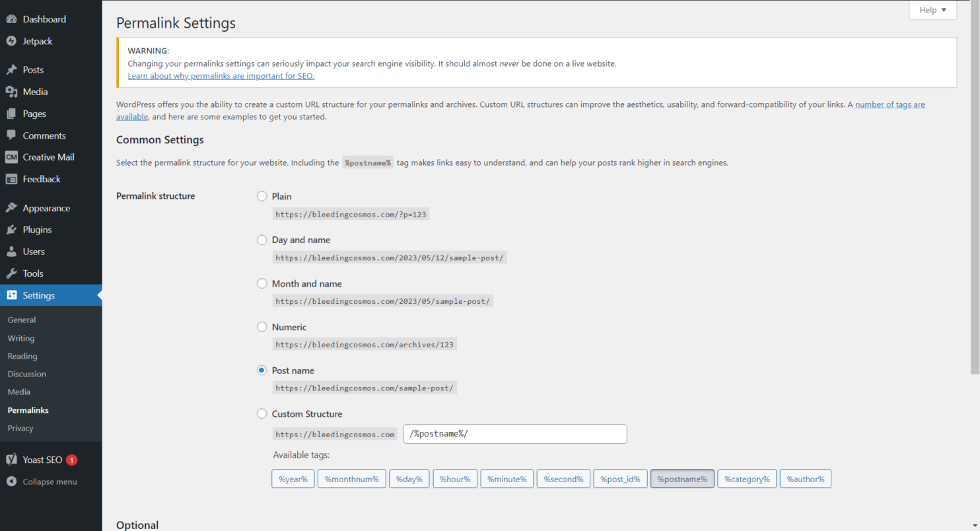Insert the %category% tag

click(746, 478)
